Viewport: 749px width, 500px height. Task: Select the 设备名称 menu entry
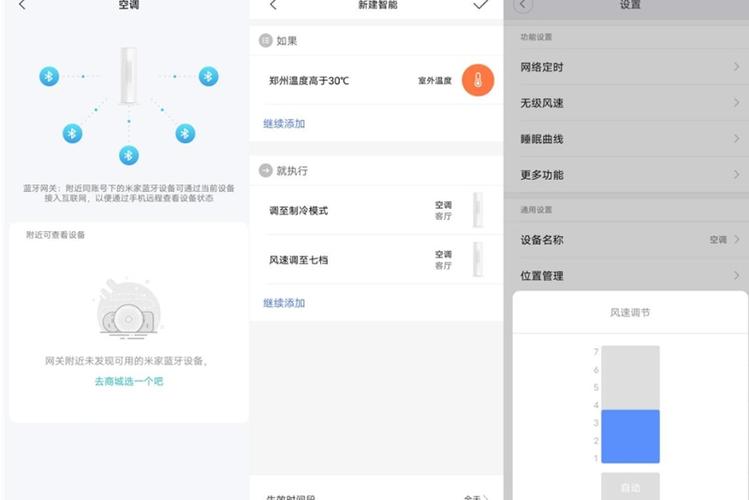(x=626, y=239)
